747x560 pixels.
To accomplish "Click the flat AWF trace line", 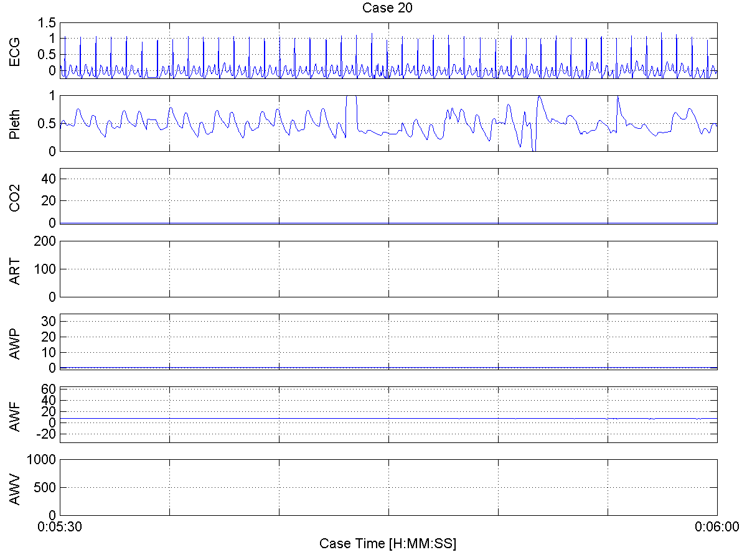I will click(388, 419).
